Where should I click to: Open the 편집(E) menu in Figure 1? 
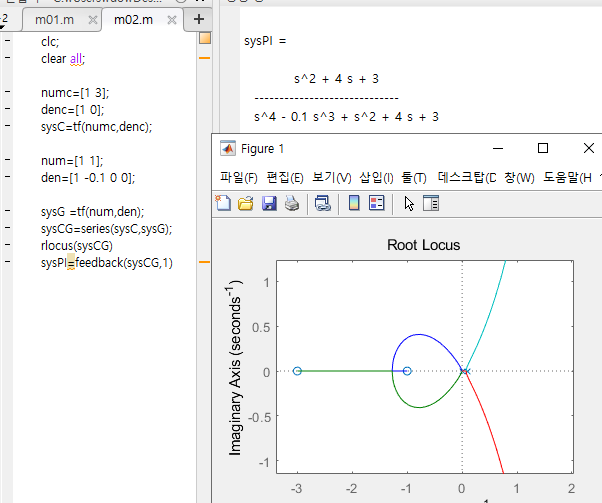tap(285, 177)
